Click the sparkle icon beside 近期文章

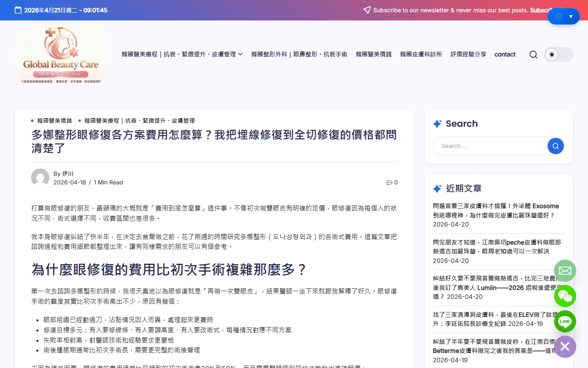tap(437, 188)
